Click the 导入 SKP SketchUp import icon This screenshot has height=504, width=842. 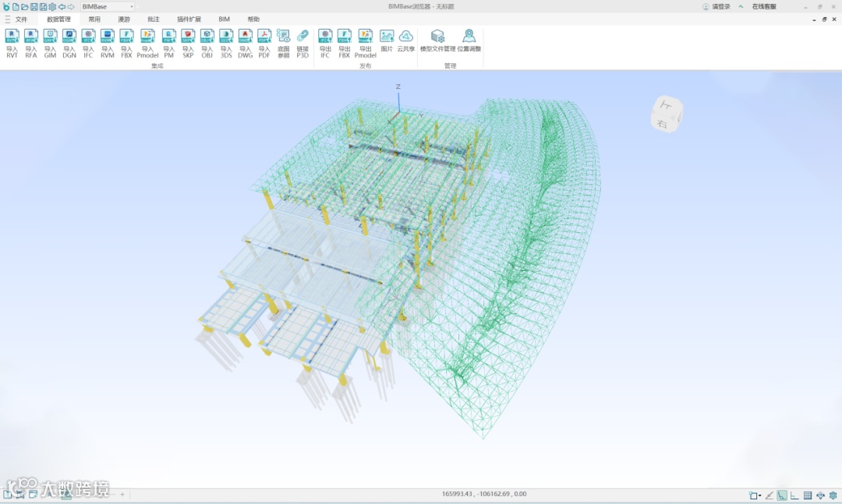[x=188, y=44]
